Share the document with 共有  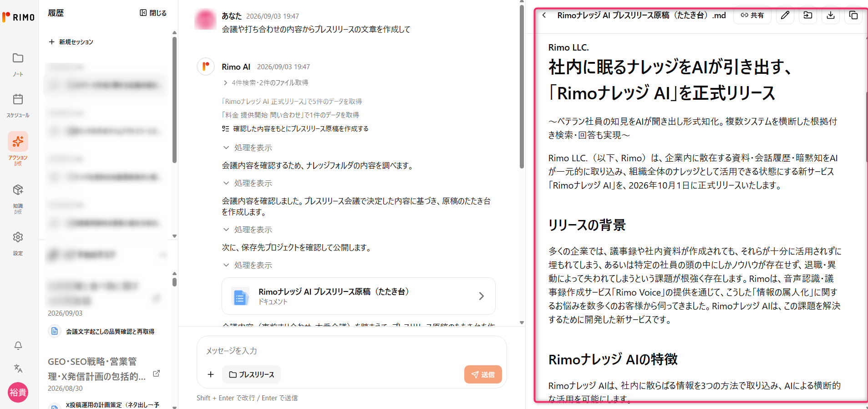pos(752,15)
